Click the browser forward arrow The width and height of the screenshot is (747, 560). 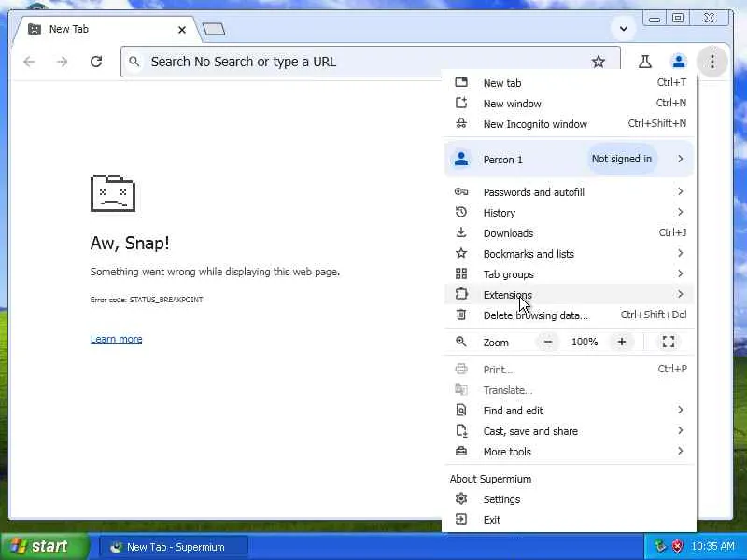[x=62, y=62]
